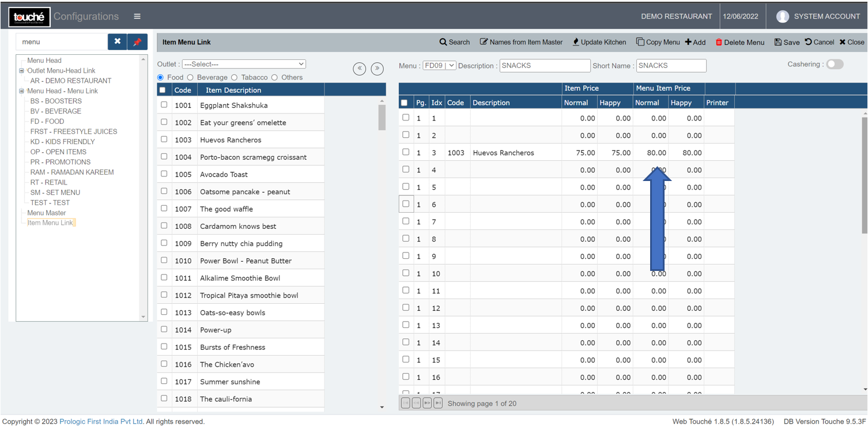Viewport: 868px width, 426px height.
Task: Click the Cancel button
Action: pyautogui.click(x=819, y=42)
